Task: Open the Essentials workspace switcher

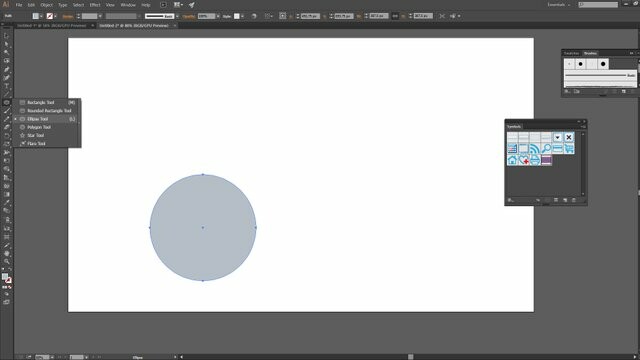Action: (558, 5)
